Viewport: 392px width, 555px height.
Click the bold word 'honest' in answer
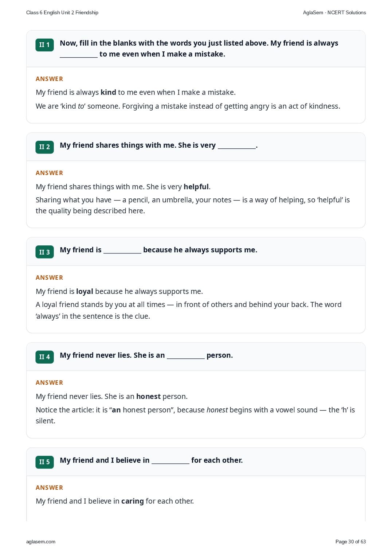[x=148, y=396]
